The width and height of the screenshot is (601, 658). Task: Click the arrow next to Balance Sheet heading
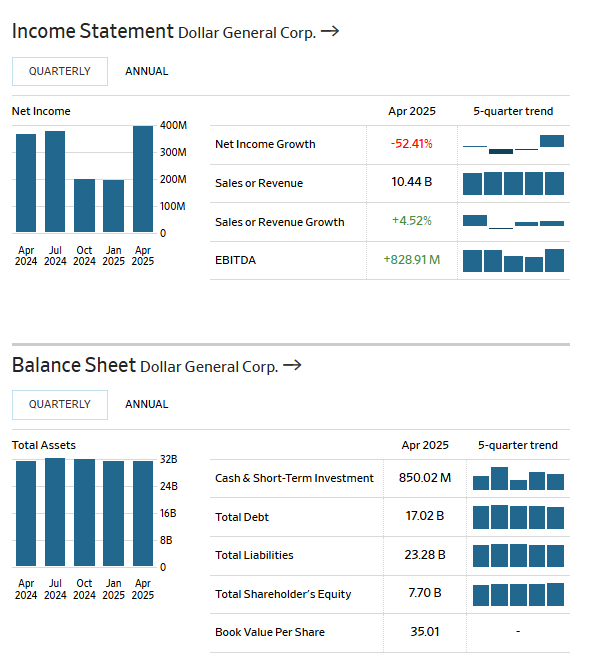pyautogui.click(x=292, y=366)
